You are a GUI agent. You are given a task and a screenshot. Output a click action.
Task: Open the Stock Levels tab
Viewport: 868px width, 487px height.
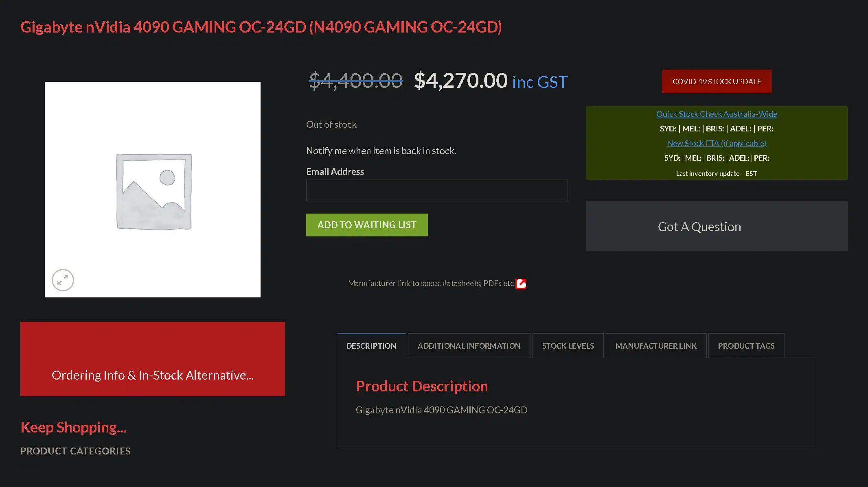pos(568,346)
